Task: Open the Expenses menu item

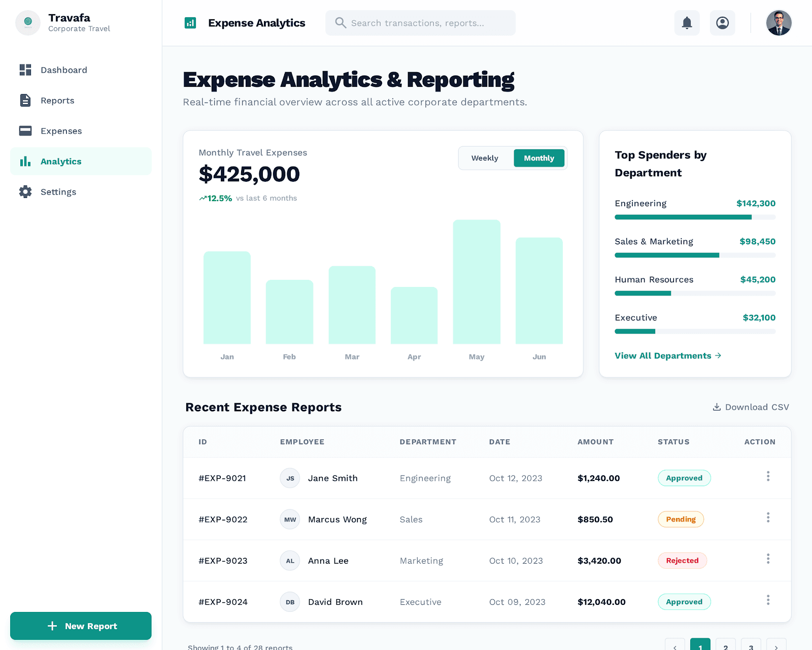Action: [60, 131]
